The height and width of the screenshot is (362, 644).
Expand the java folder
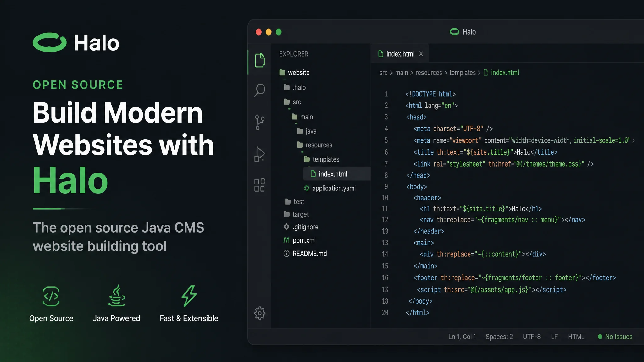click(x=307, y=131)
